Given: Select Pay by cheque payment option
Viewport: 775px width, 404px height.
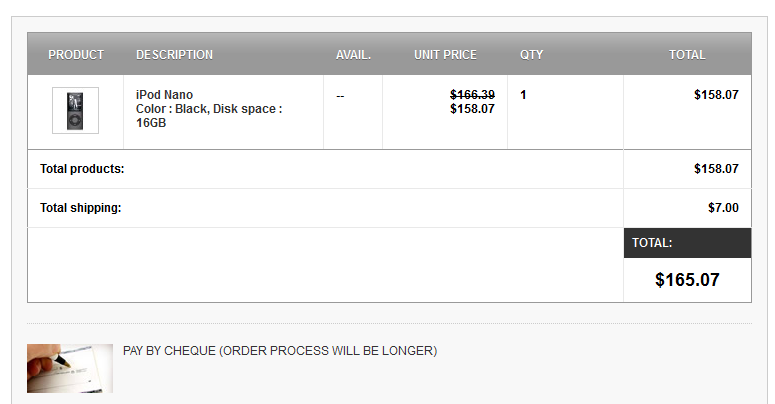Looking at the screenshot, I should [280, 351].
